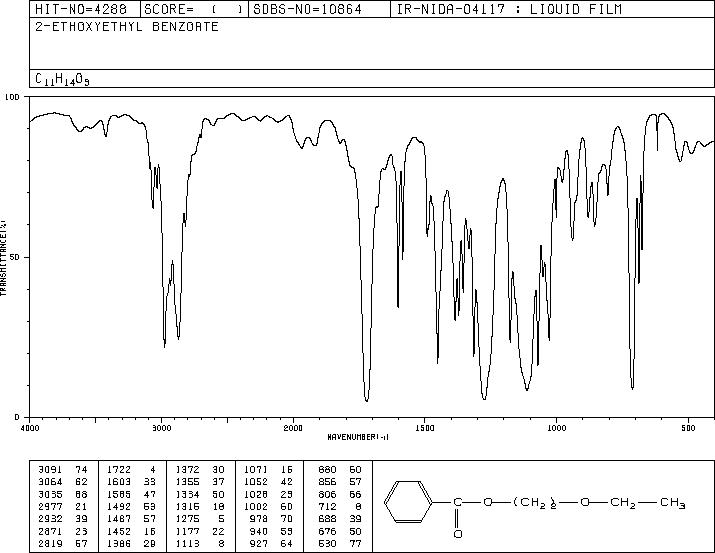Click the 1355 peak table entry

coord(200,482)
